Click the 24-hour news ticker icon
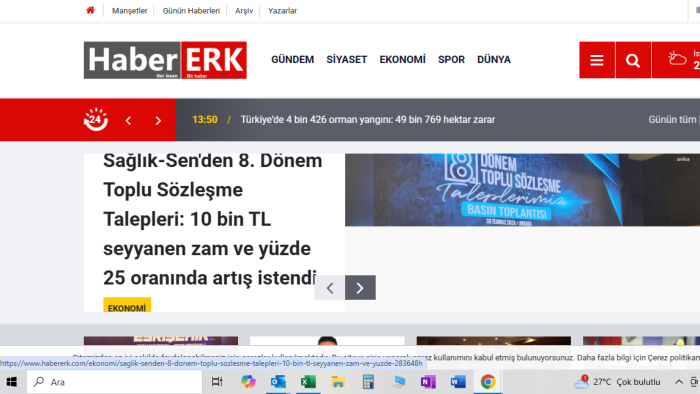 coord(96,120)
